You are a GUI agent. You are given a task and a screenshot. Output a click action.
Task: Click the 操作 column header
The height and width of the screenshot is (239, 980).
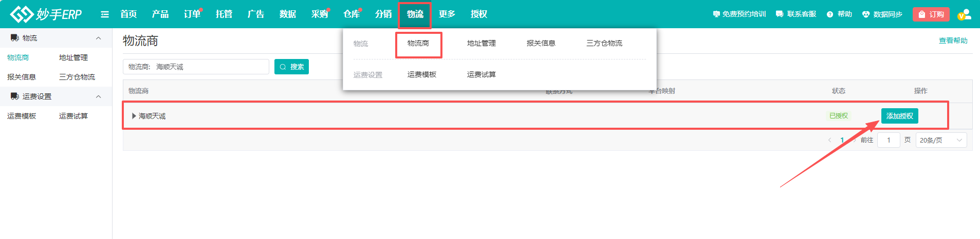pyautogui.click(x=921, y=91)
